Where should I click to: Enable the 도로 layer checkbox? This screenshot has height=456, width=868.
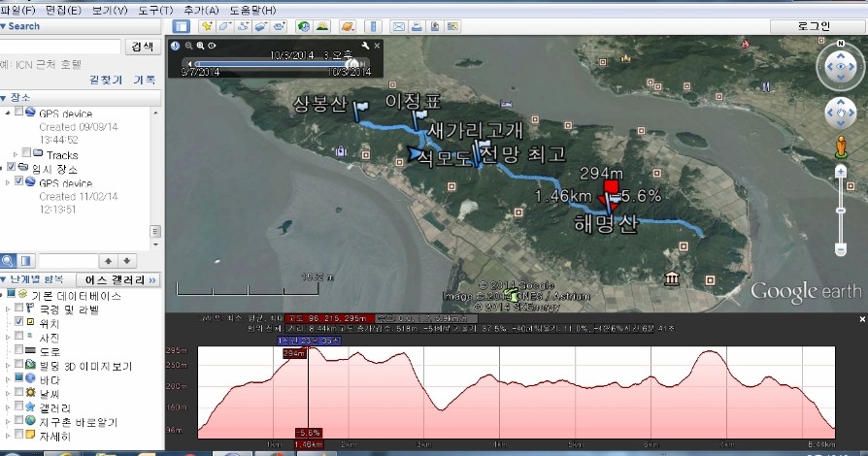pyautogui.click(x=18, y=349)
